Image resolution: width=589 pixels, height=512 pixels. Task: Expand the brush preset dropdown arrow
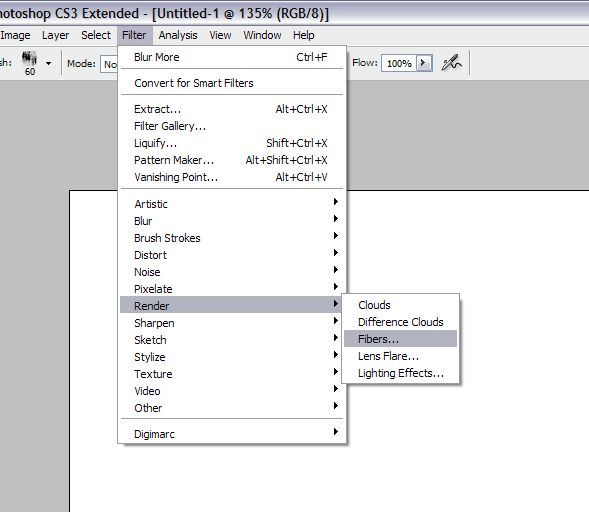pos(48,63)
